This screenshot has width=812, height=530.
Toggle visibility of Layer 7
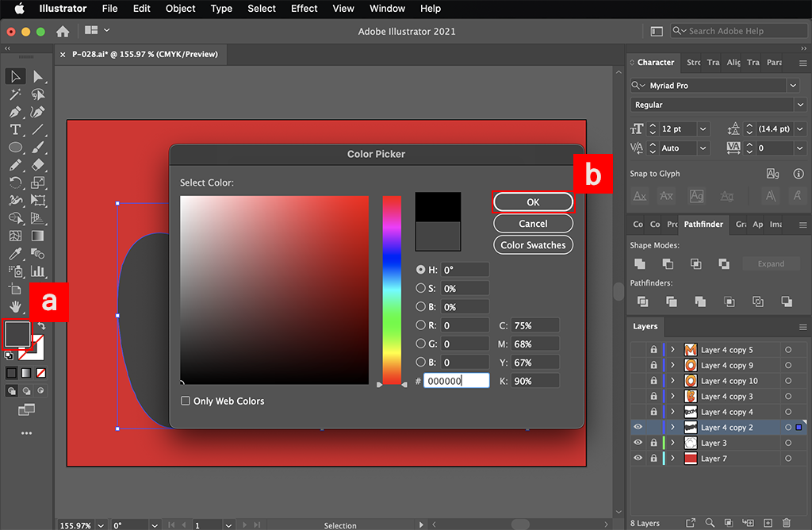638,458
